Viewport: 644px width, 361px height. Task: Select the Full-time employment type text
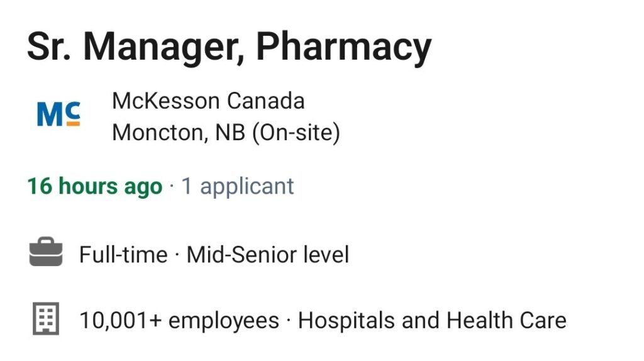click(x=123, y=254)
